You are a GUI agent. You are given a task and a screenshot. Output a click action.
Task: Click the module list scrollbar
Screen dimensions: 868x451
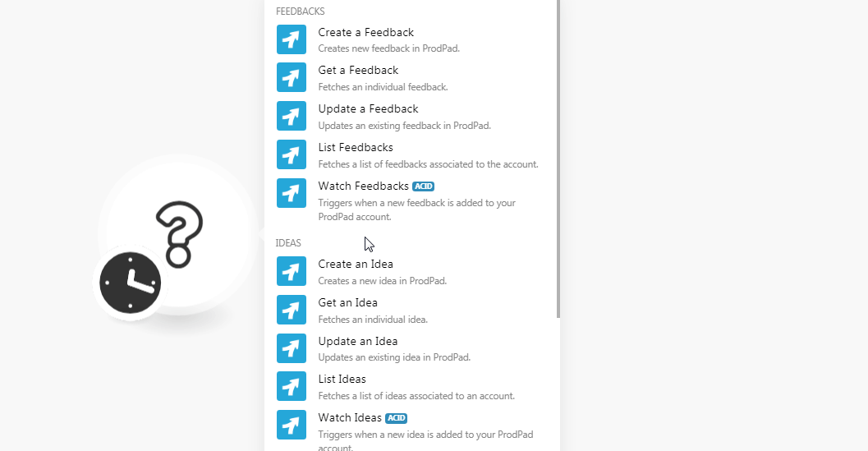[558, 156]
